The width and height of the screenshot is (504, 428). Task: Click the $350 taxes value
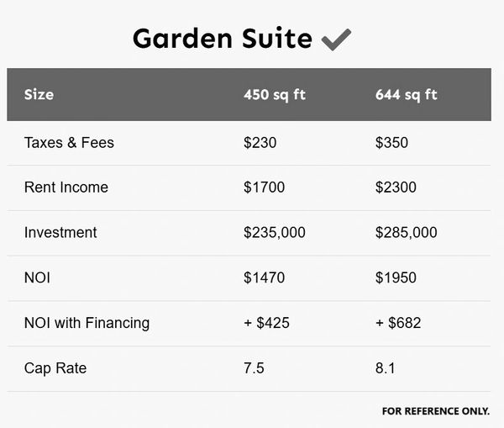(391, 143)
